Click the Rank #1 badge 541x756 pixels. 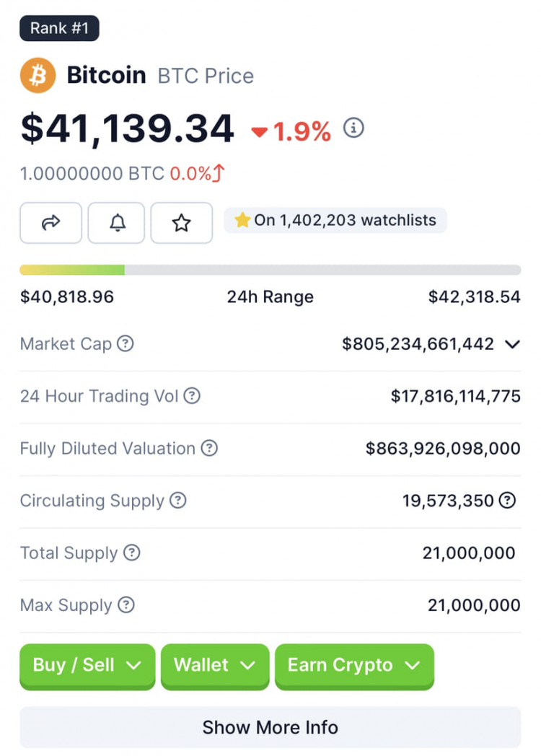pos(59,28)
